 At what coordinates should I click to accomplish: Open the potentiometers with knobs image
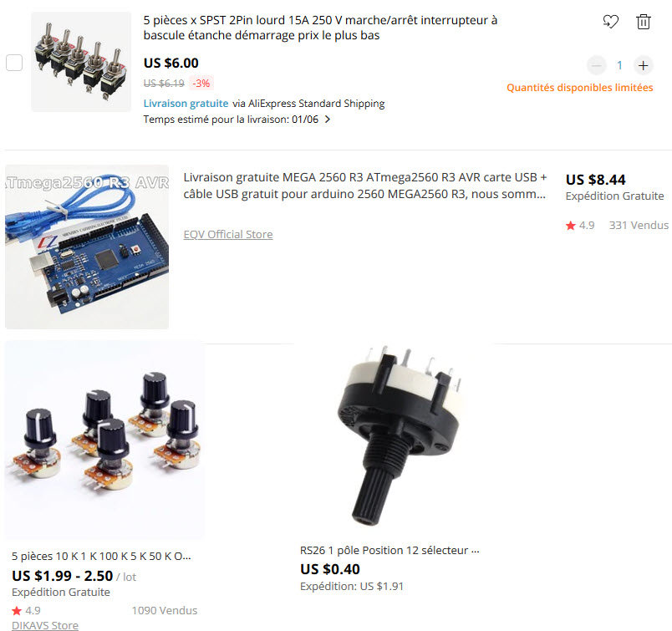pos(104,440)
